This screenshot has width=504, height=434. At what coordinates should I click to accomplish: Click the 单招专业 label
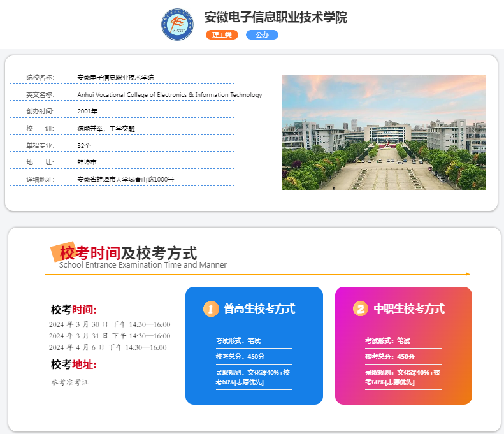(x=41, y=146)
